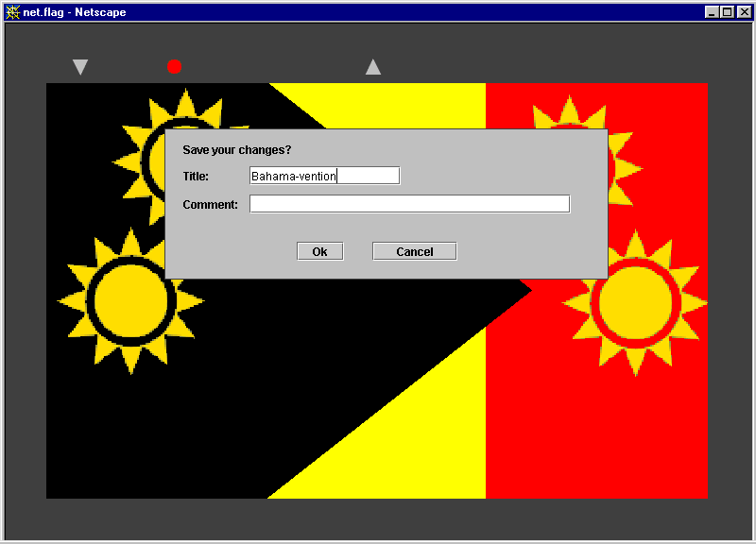The width and height of the screenshot is (756, 544).
Task: Dismiss the dialog with Cancel button
Action: pos(415,251)
